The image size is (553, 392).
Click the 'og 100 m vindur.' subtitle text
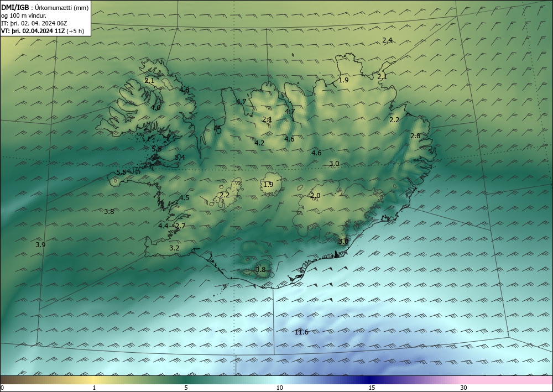click(x=24, y=15)
